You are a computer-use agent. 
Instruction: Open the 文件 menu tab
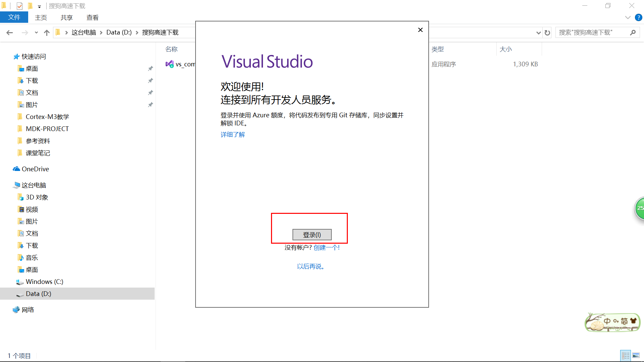(14, 17)
